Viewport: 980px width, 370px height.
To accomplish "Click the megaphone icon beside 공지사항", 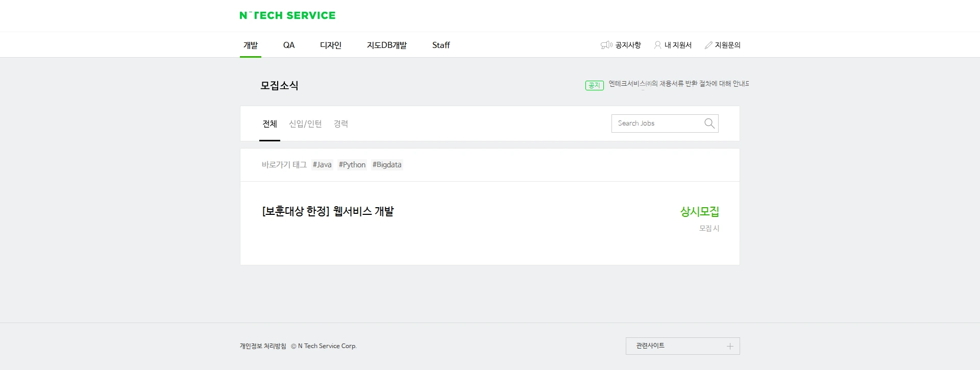I will pyautogui.click(x=606, y=45).
